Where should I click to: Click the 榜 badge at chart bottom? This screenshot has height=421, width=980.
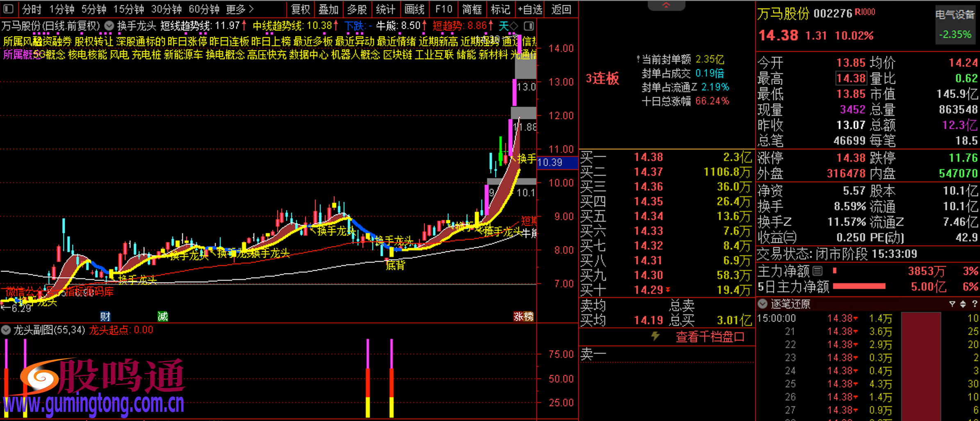coord(529,316)
